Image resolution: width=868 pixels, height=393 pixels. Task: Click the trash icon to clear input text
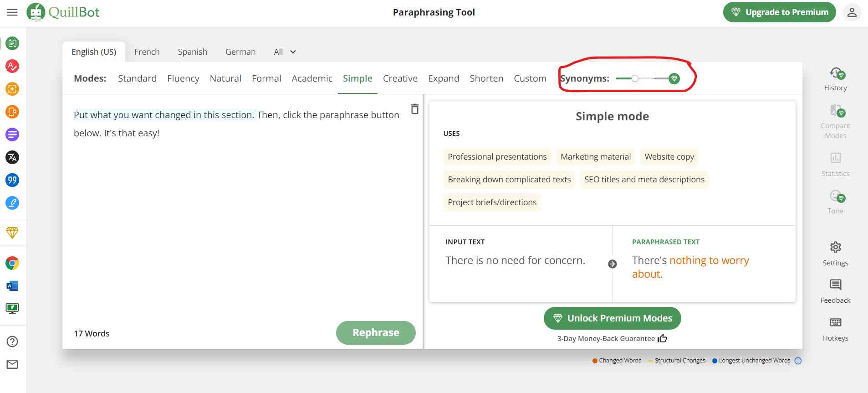(414, 109)
